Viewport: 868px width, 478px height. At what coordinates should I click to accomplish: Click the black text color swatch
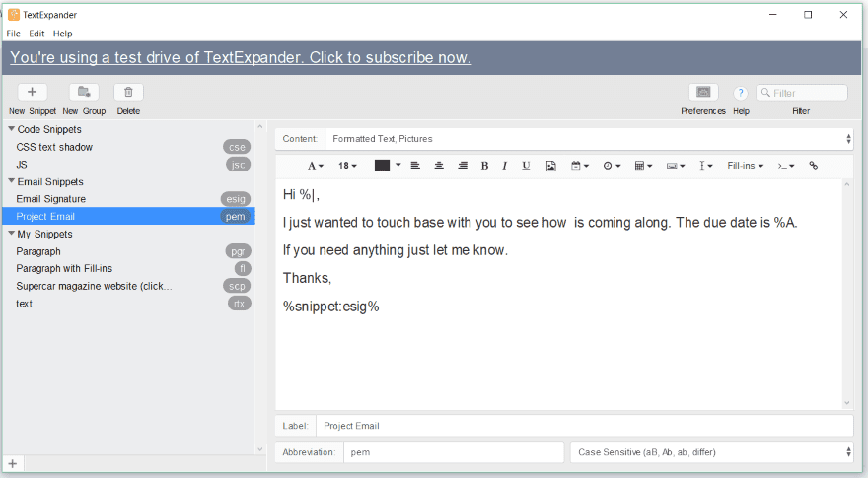383,166
